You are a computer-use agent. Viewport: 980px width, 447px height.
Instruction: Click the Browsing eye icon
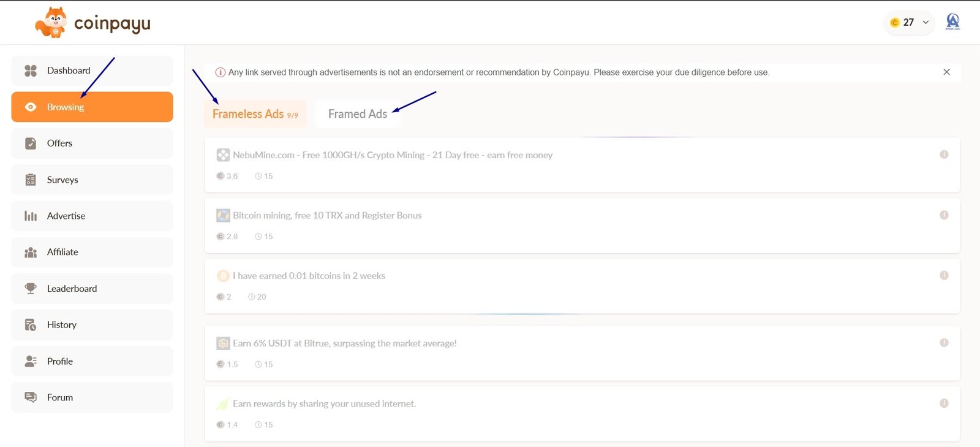coord(31,107)
